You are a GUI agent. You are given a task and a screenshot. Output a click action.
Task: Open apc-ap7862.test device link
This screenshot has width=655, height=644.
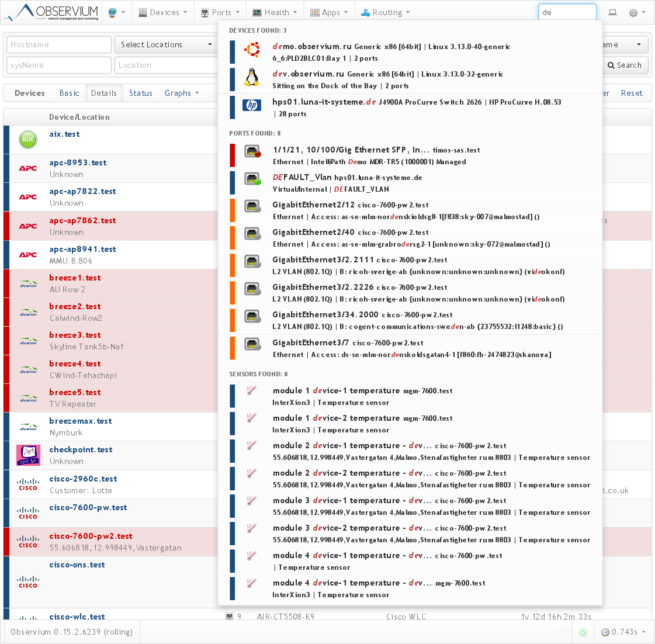(x=82, y=221)
